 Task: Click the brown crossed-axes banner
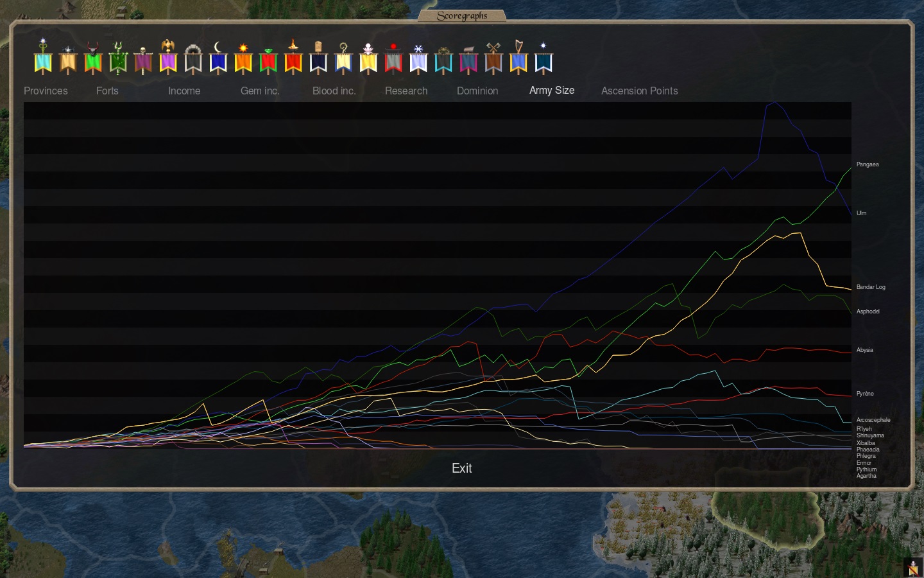pyautogui.click(x=493, y=58)
